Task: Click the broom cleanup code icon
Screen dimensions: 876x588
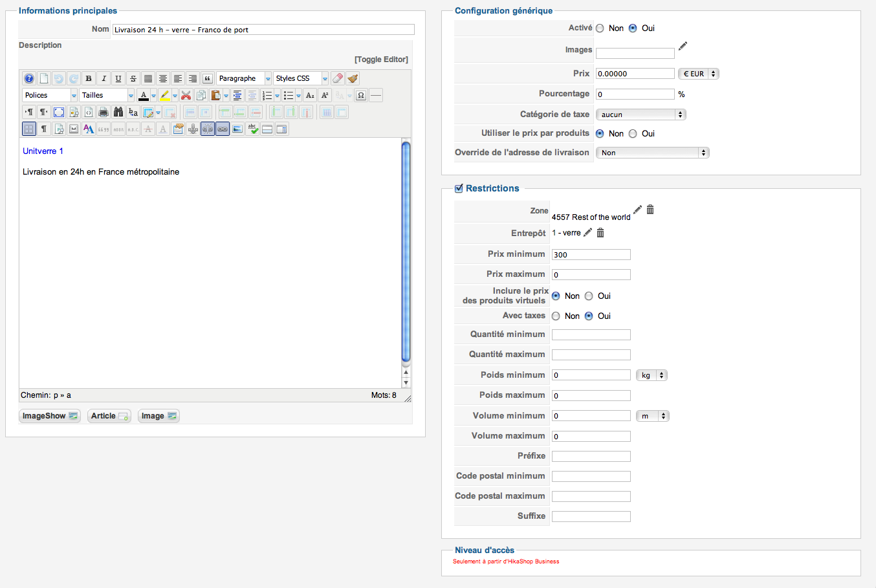Action: click(x=353, y=78)
